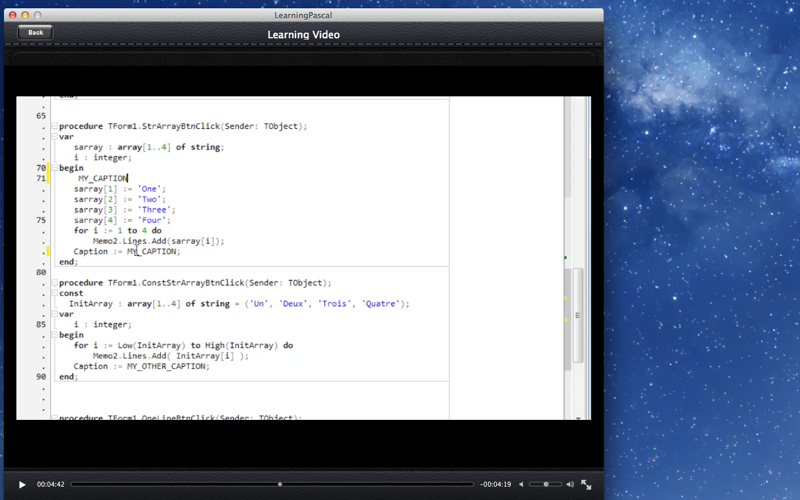The width and height of the screenshot is (800, 500).
Task: Click the maximum volume speaker icon
Action: pyautogui.click(x=570, y=484)
